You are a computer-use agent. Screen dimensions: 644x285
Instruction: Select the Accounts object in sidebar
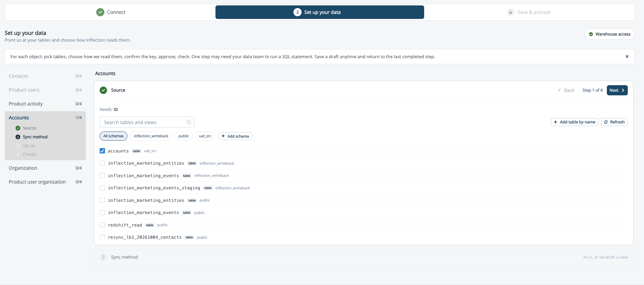[45, 118]
